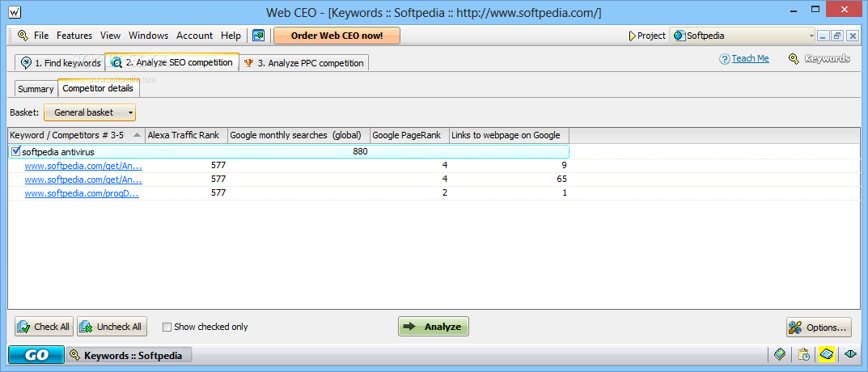Screen dimensions: 868x372
Task: Click the teal connection icon at bottom right
Action: pos(850,354)
